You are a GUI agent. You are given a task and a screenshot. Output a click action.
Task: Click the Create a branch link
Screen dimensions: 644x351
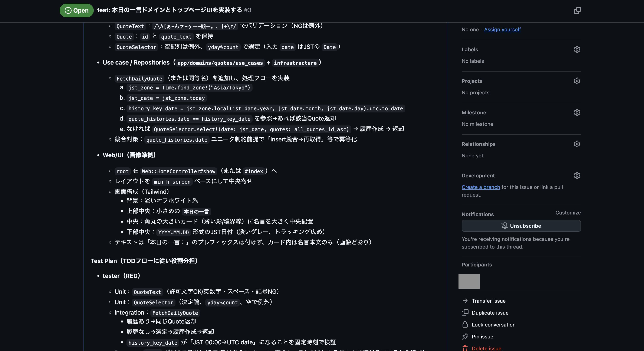click(480, 187)
